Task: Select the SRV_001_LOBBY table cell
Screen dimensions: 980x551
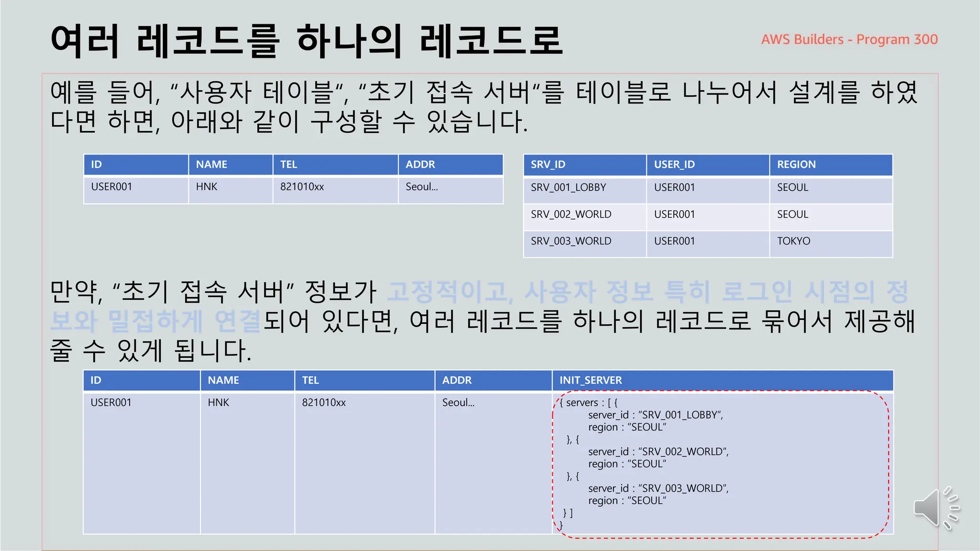Action: point(585,190)
